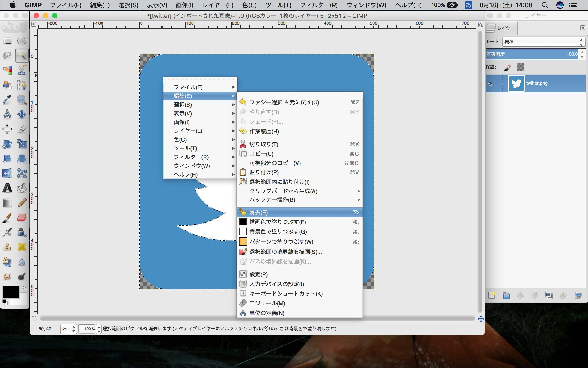The width and height of the screenshot is (588, 368).
Task: Select the Heal tool
Action: point(22,247)
